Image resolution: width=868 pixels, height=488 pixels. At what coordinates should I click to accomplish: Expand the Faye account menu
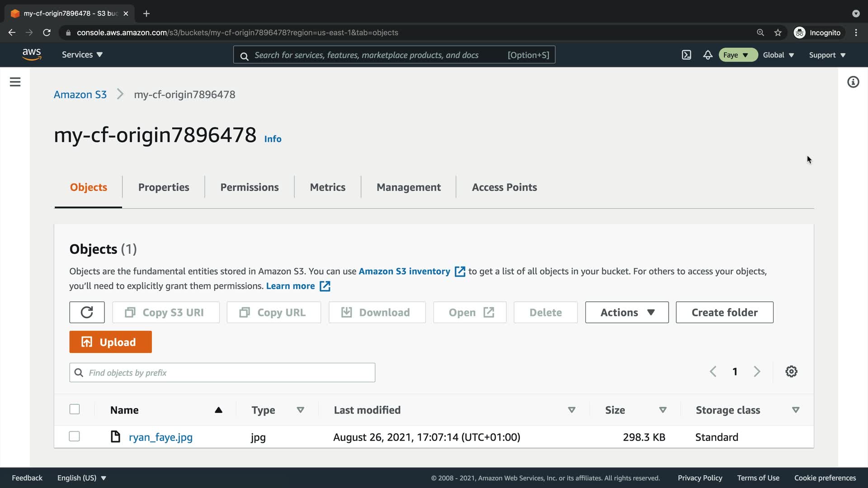(737, 55)
